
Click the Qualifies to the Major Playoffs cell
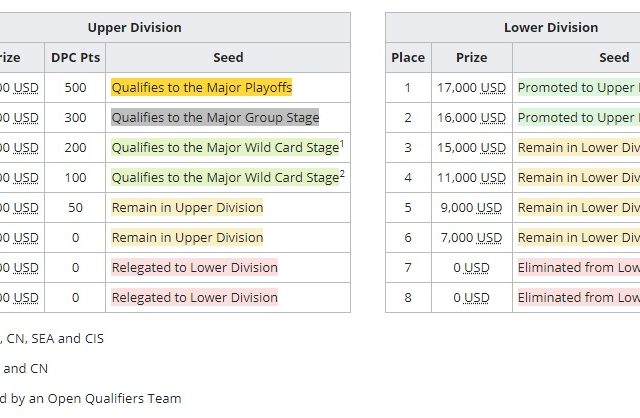tap(202, 88)
